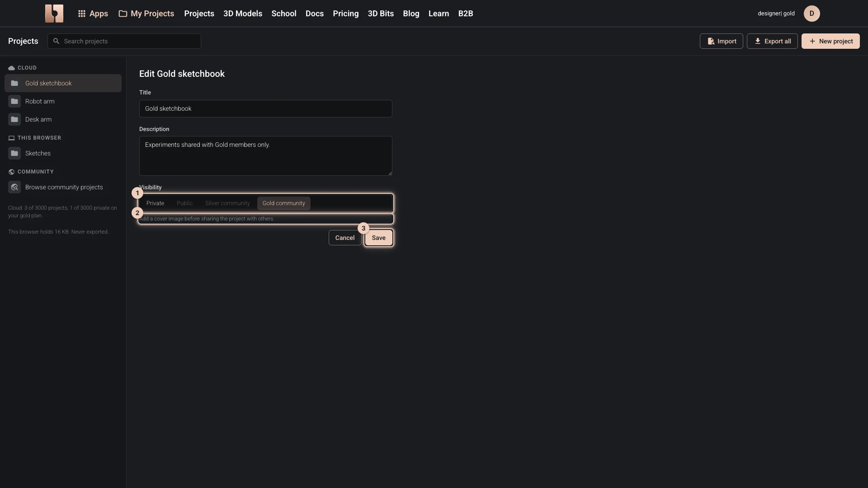Save the project edits

[x=379, y=238]
